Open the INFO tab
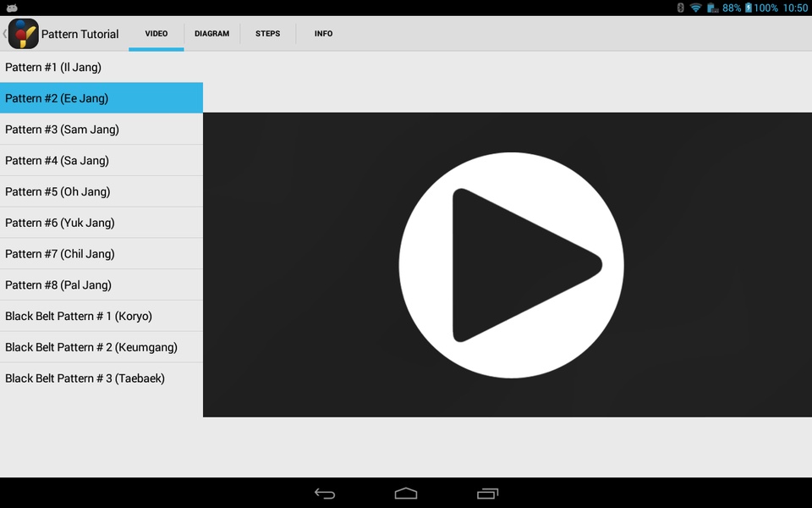 [324, 34]
